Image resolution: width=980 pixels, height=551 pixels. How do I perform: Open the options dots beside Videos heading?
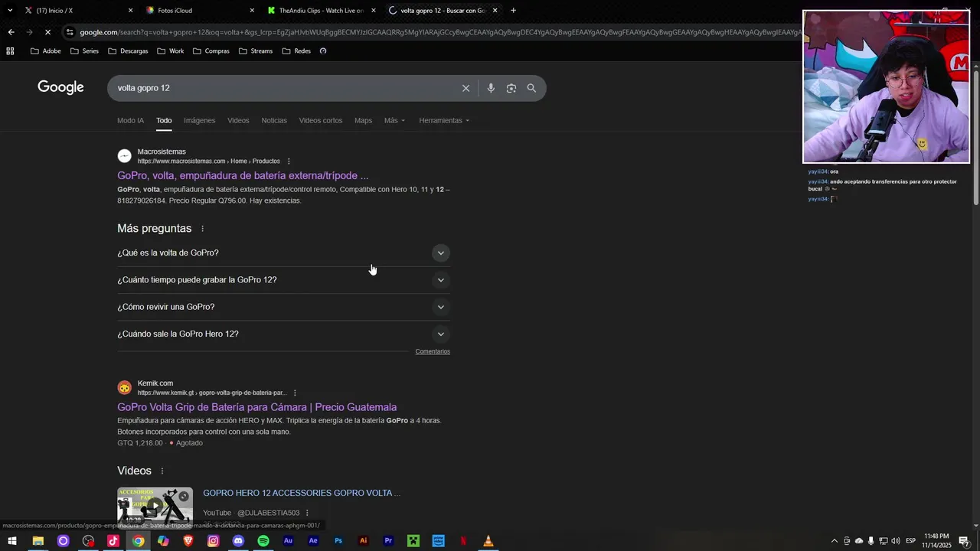(162, 471)
